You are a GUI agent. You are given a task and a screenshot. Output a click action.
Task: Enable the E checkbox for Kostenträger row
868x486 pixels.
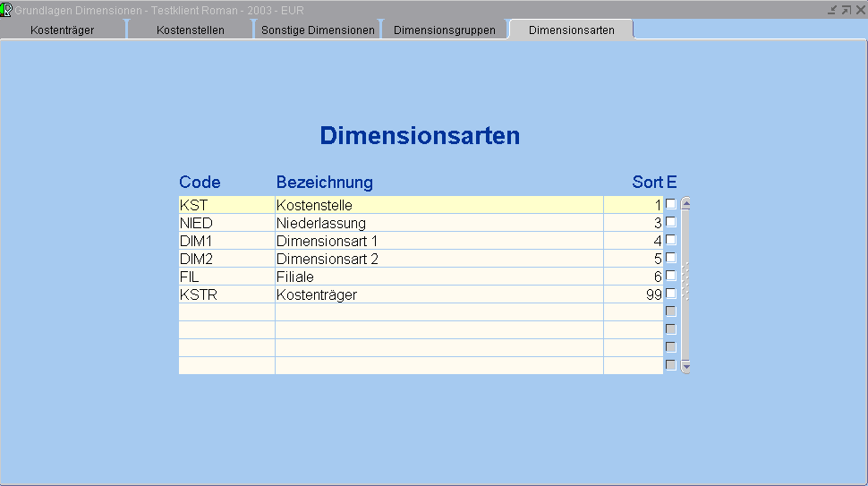tap(670, 294)
